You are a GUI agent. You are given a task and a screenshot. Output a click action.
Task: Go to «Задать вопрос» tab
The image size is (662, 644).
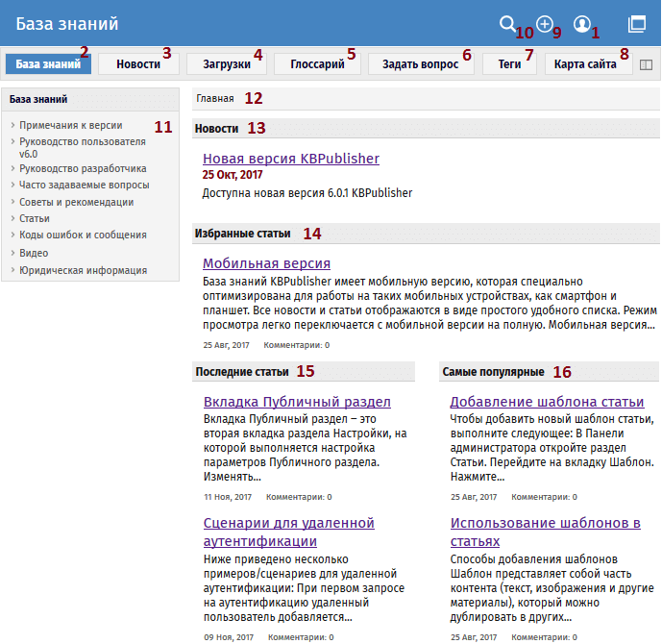(x=421, y=64)
